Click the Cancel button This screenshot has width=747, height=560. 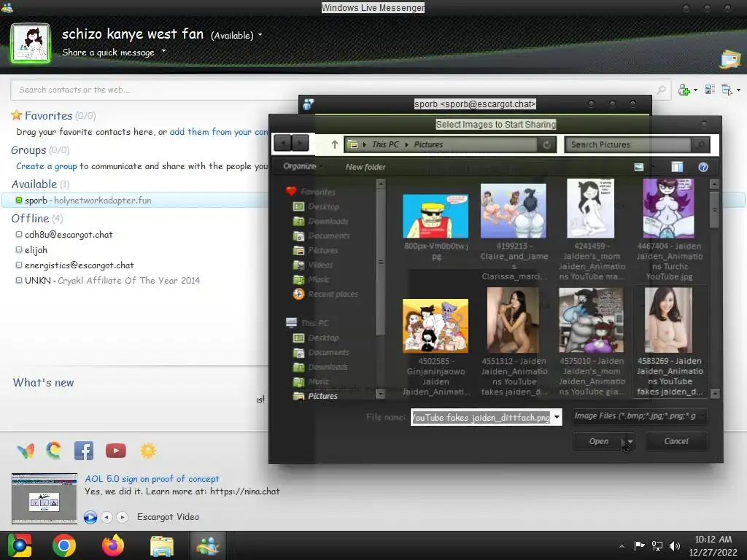click(676, 441)
